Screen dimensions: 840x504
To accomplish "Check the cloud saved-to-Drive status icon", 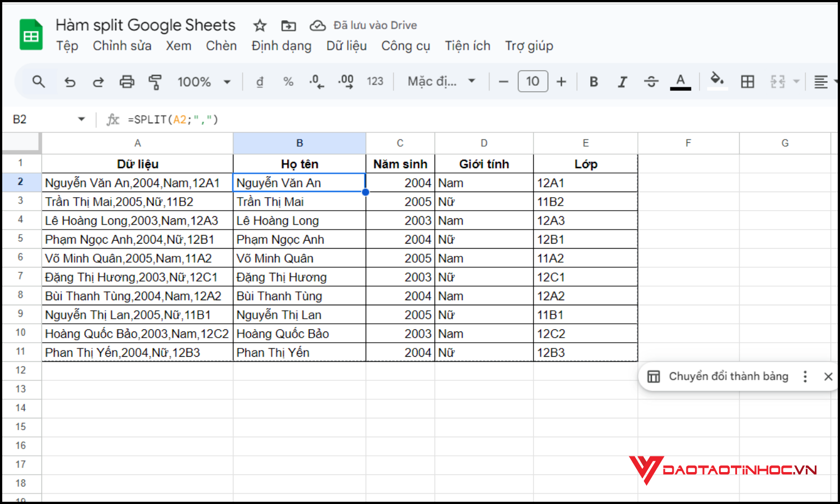I will (318, 25).
